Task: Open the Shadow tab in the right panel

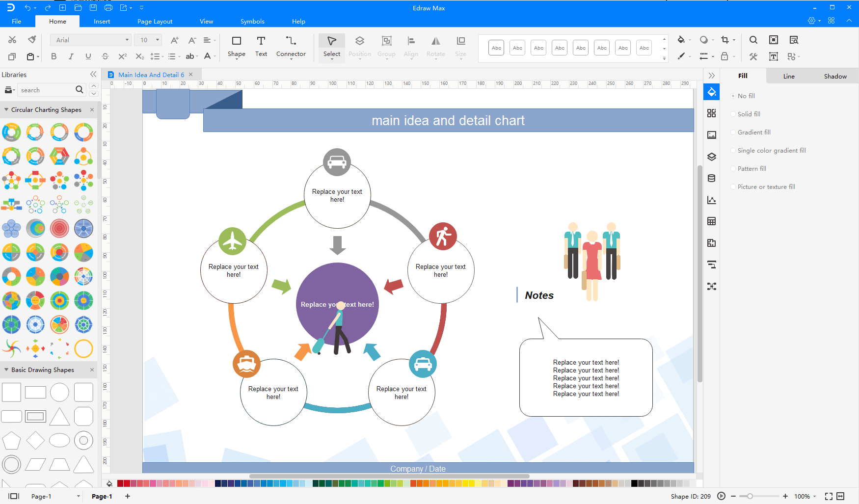Action: (835, 76)
